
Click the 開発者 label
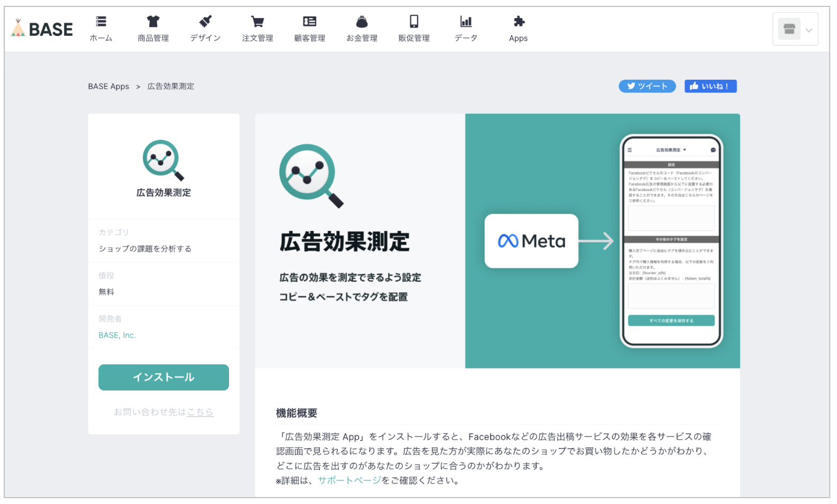[x=110, y=318]
